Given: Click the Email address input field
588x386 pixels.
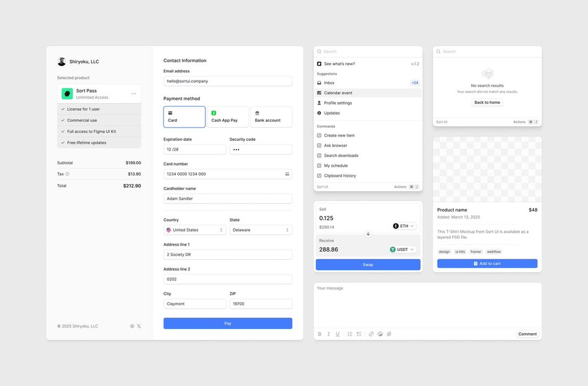Looking at the screenshot, I should point(227,81).
